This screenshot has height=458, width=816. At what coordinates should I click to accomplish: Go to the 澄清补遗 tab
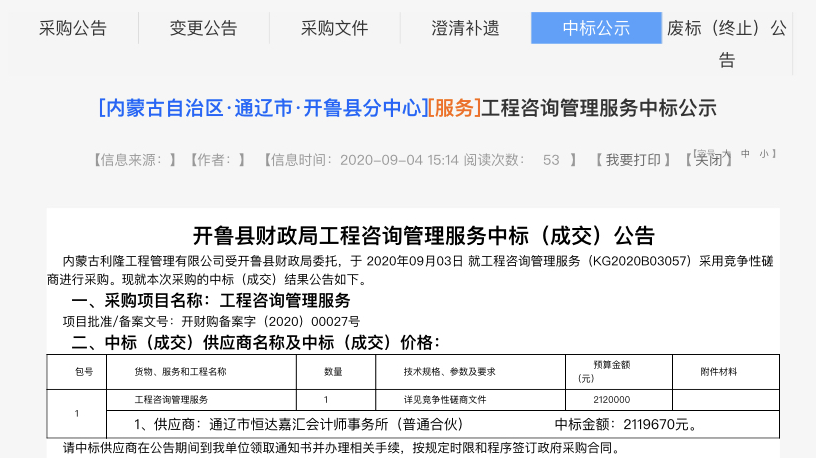465,28
